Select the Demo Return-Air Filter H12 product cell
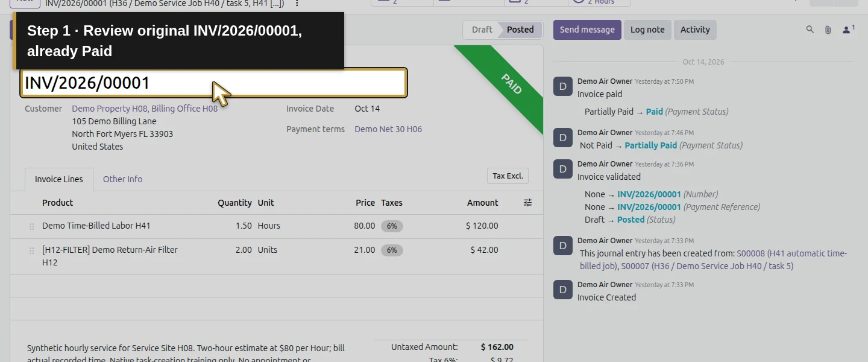Image resolution: width=868 pixels, height=362 pixels. 110,256
